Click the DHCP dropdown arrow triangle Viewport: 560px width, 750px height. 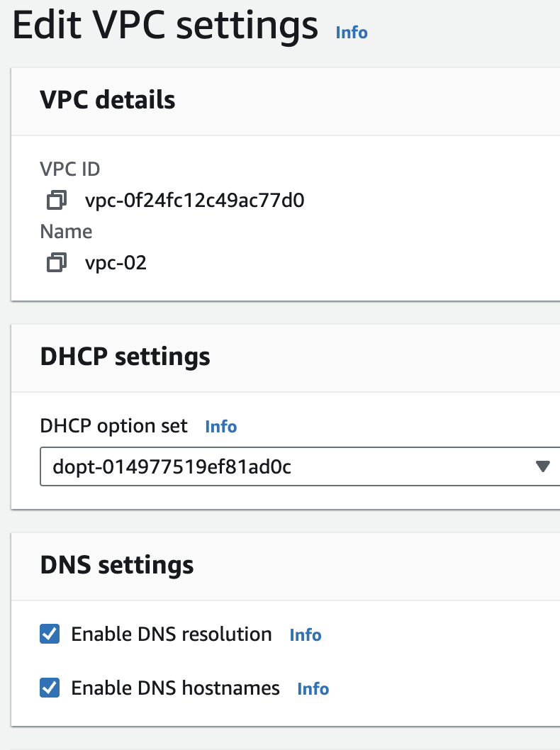coord(543,466)
